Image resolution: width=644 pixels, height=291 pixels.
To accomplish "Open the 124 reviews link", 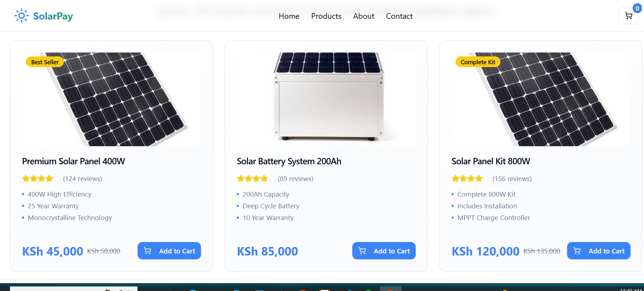I will click(x=83, y=179).
